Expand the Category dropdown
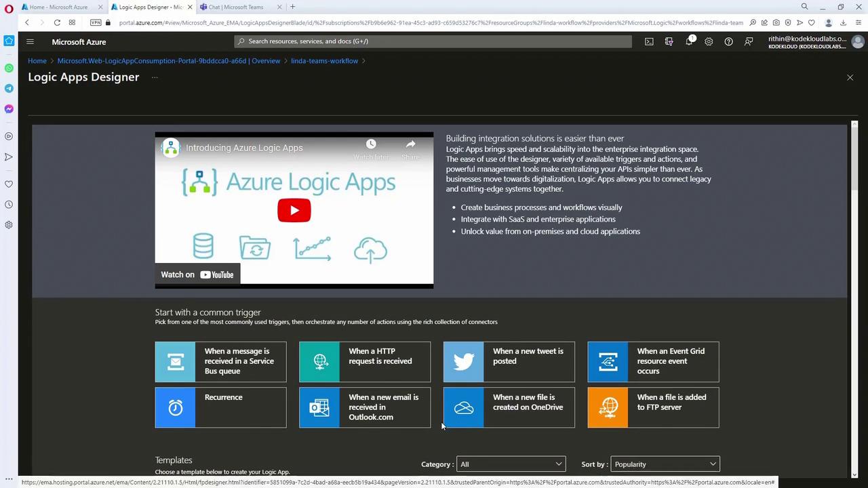Image resolution: width=868 pixels, height=488 pixels. click(x=511, y=464)
